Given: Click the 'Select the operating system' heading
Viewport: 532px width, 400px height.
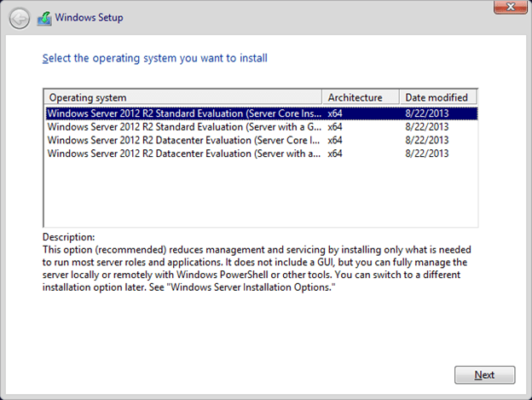Looking at the screenshot, I should tap(154, 58).
